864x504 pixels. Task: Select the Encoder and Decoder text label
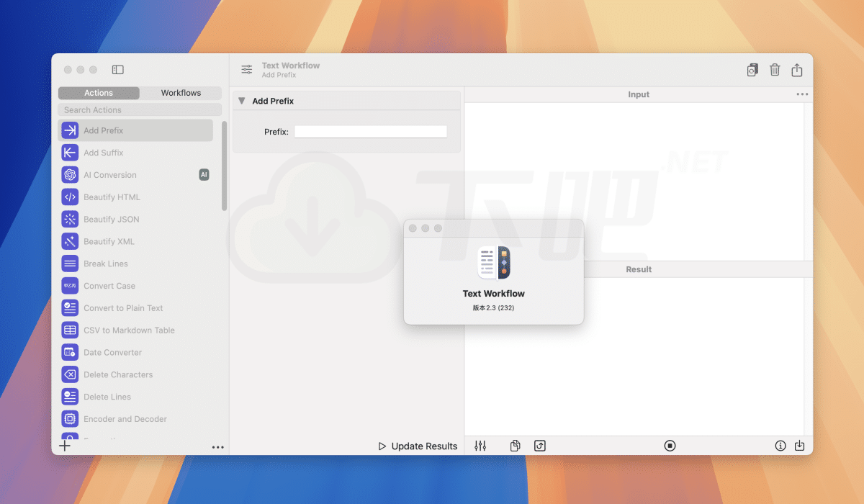pos(125,419)
